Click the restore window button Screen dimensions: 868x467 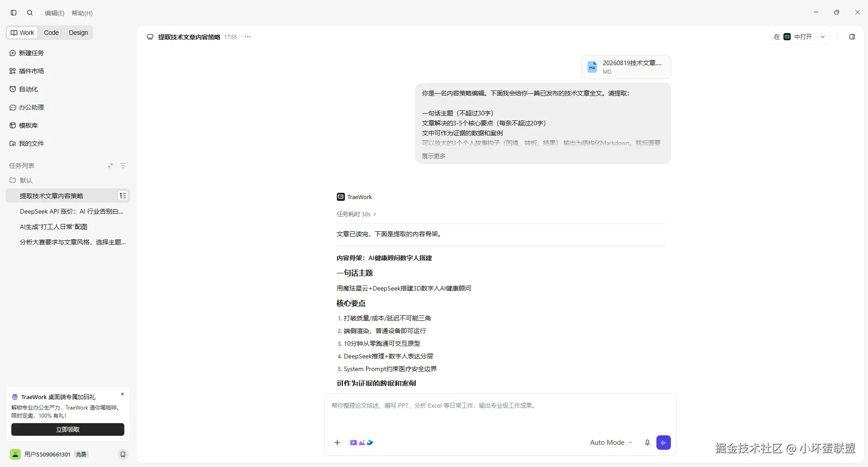837,12
